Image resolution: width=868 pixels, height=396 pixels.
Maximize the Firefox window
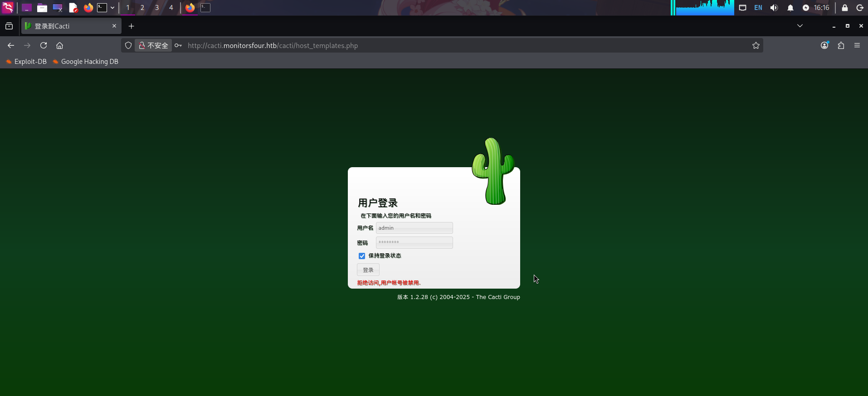point(848,26)
